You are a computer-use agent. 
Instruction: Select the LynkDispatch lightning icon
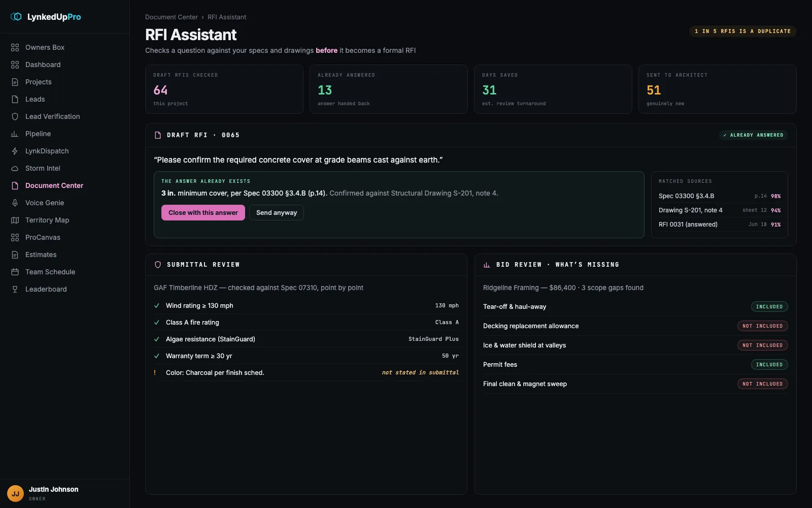pos(15,151)
